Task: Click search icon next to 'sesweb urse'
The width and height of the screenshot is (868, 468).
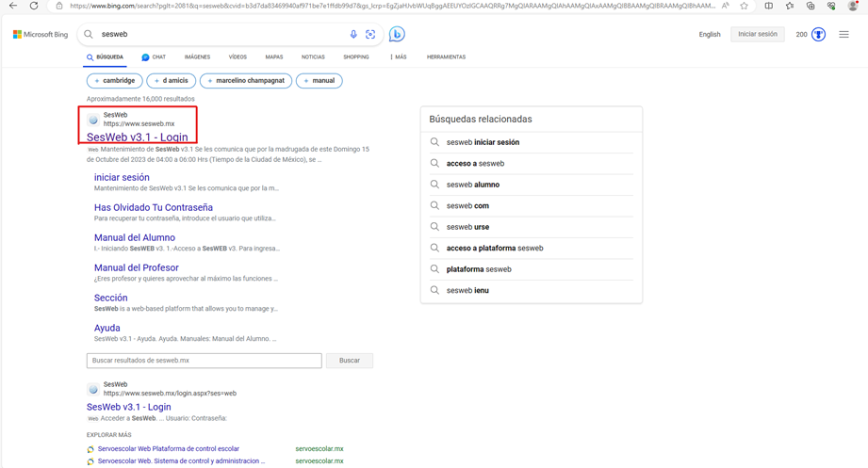Action: click(435, 227)
